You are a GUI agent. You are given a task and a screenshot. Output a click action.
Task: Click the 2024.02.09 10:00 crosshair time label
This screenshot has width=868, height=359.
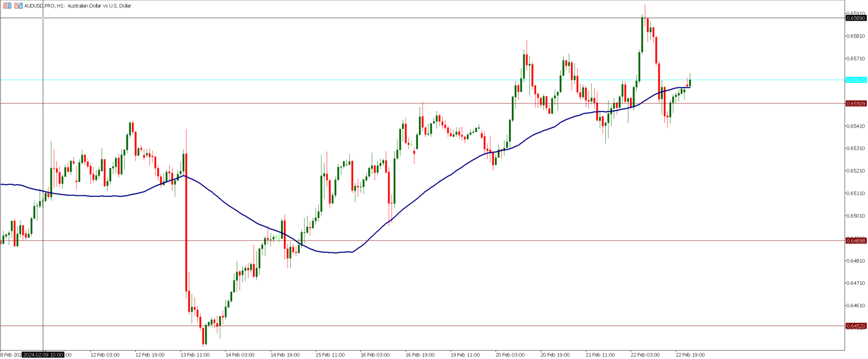[43, 355]
